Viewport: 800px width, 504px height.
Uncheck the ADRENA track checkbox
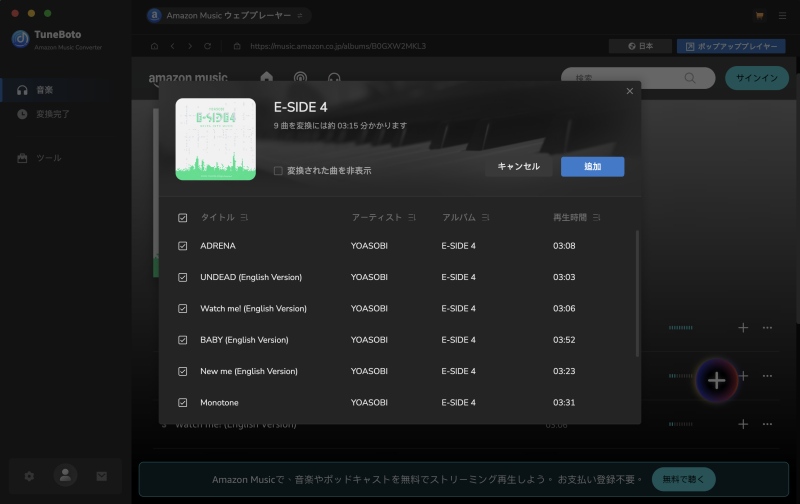[183, 246]
